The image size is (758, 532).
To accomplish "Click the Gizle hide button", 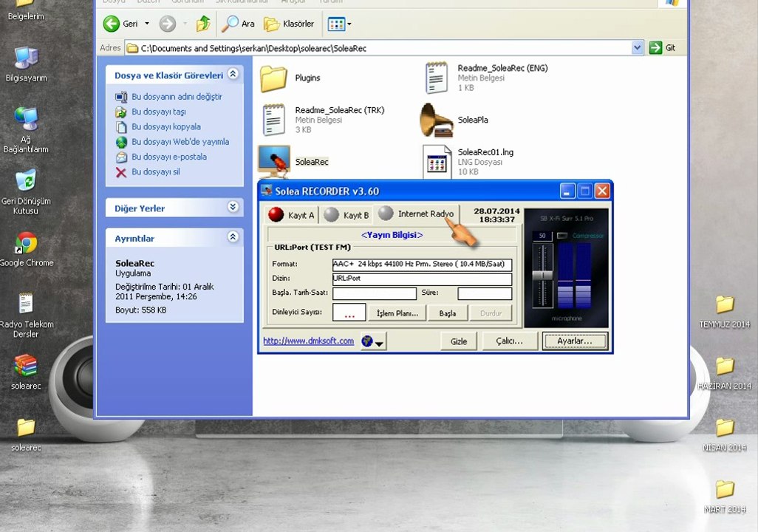I will (459, 341).
